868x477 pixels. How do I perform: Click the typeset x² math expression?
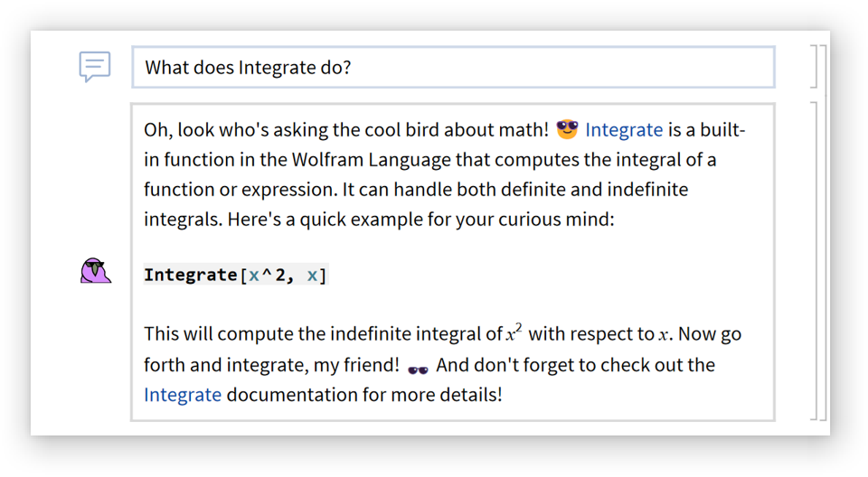tap(514, 333)
